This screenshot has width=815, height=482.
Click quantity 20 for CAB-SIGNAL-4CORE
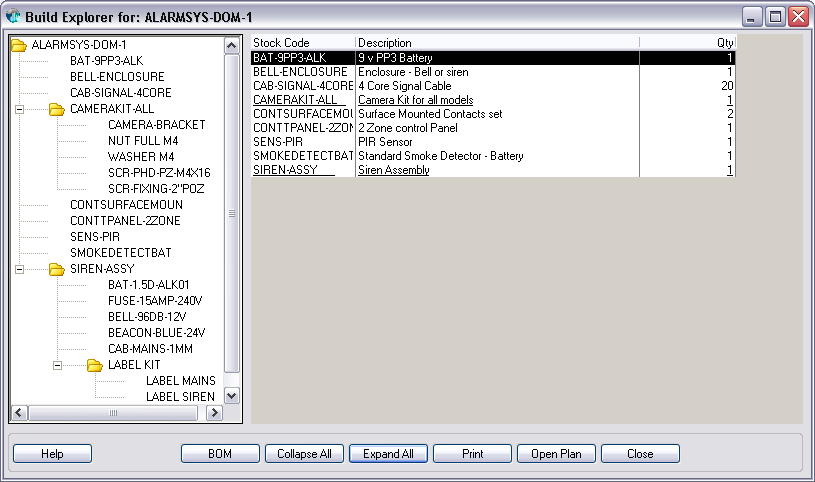coord(727,86)
